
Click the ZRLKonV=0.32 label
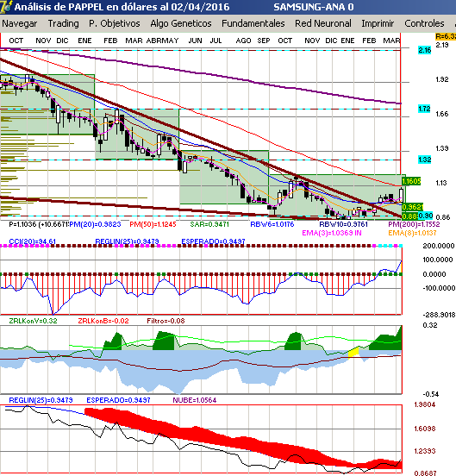point(33,321)
